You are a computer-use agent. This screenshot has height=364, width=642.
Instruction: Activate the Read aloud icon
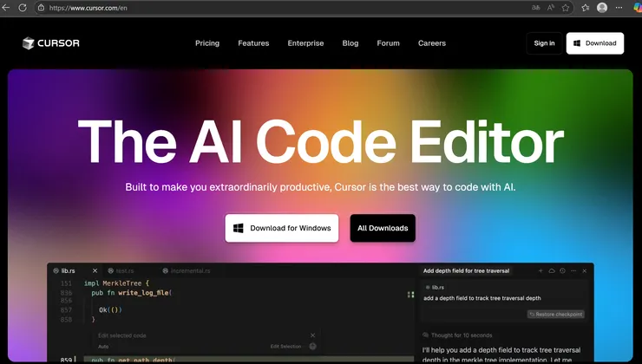click(x=551, y=7)
